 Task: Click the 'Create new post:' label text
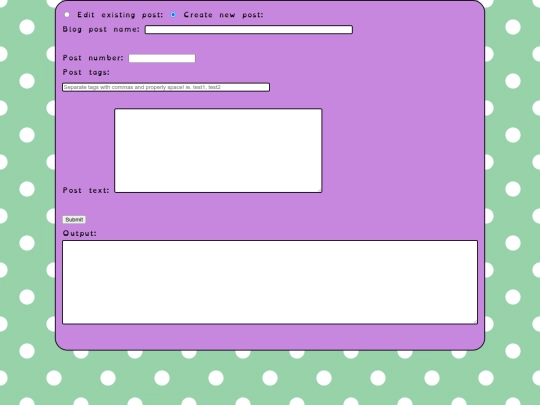point(223,15)
